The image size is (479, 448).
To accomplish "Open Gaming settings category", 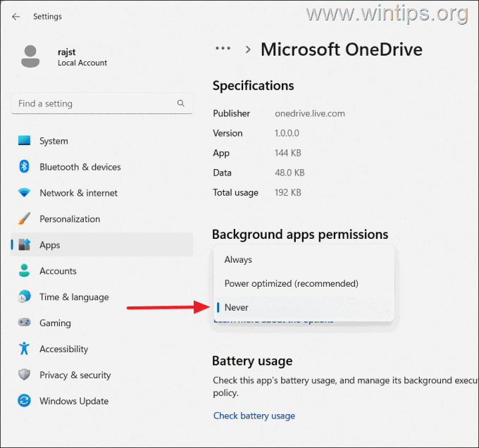I will [102, 323].
